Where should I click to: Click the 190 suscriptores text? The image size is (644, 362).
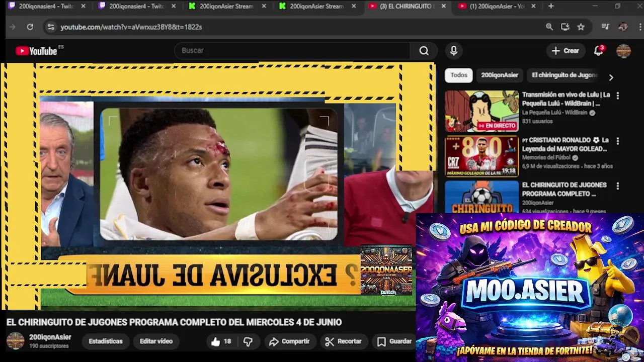49,346
